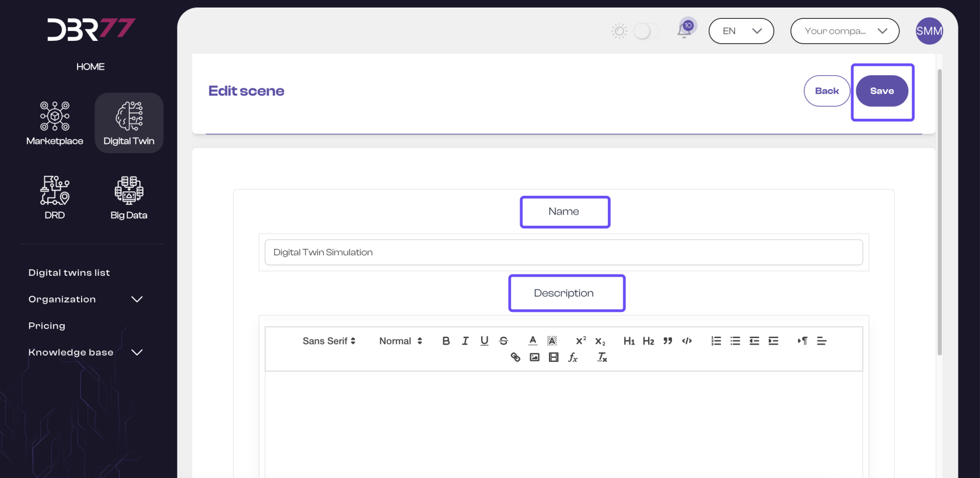Open the Your company selector dropdown
The image size is (980, 478).
point(845,31)
